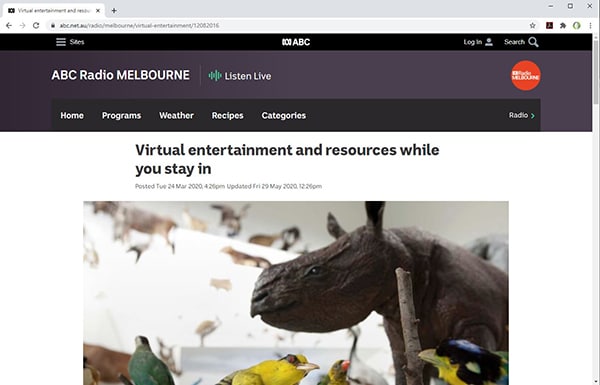The height and width of the screenshot is (385, 600).
Task: Select the Virtual entertainment tab
Action: tap(54, 11)
